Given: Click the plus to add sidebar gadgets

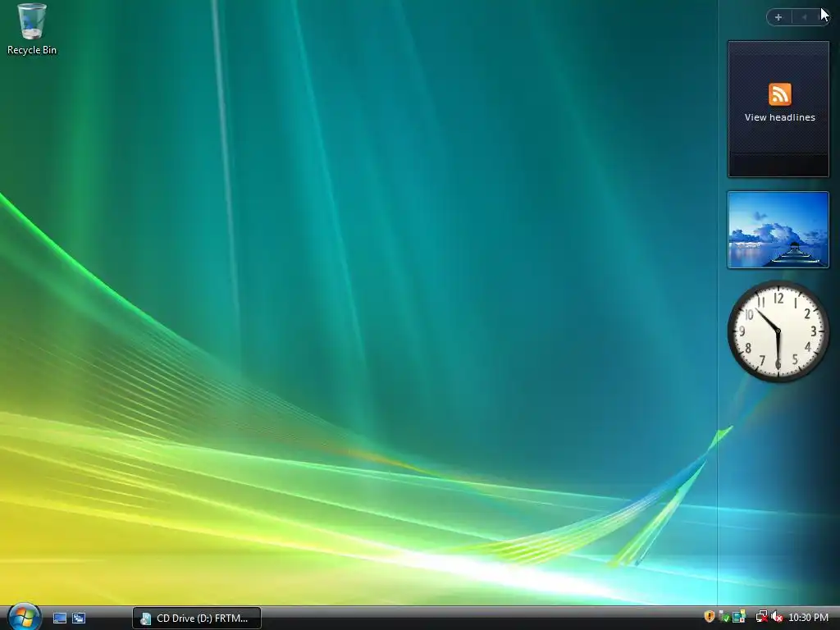Looking at the screenshot, I should (x=778, y=17).
